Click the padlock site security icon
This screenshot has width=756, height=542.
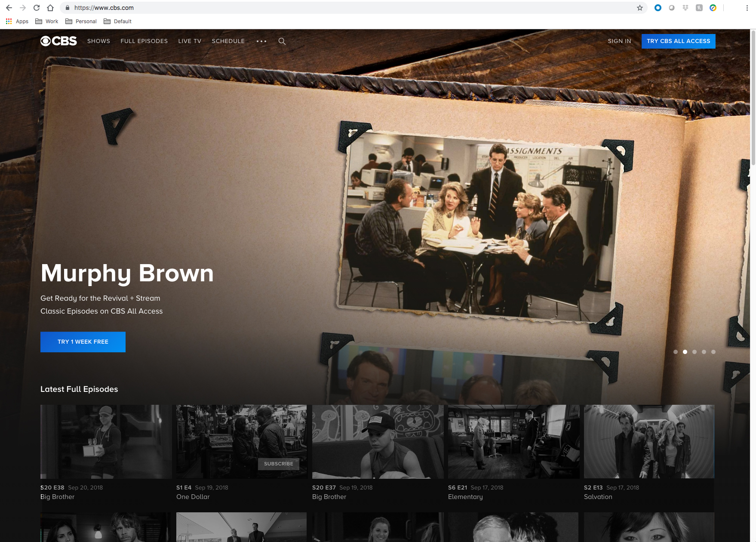tap(68, 8)
